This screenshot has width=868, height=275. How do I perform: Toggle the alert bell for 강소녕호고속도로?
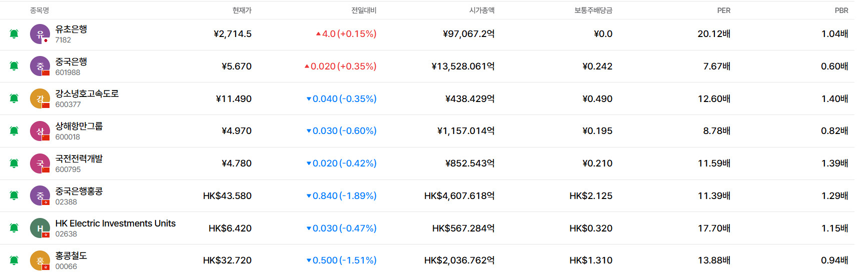pos(14,98)
